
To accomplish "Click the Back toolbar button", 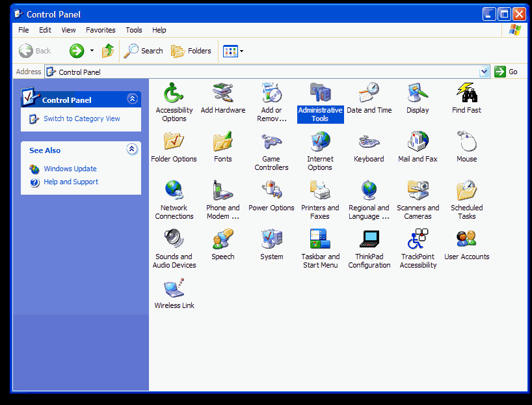I will point(34,51).
